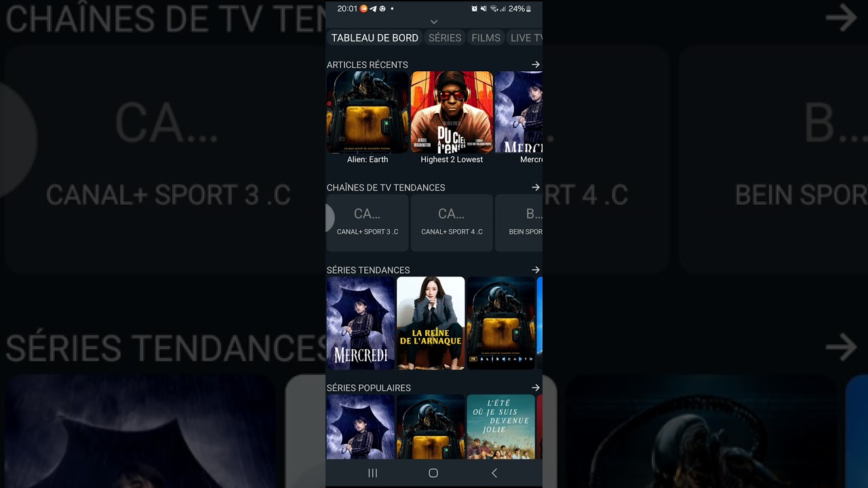Open Alien Earth poster in Séries Populaires

[x=431, y=427]
